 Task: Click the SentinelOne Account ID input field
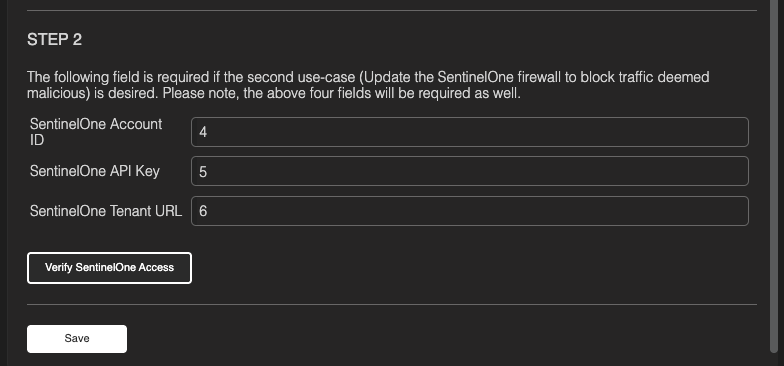[x=470, y=132]
